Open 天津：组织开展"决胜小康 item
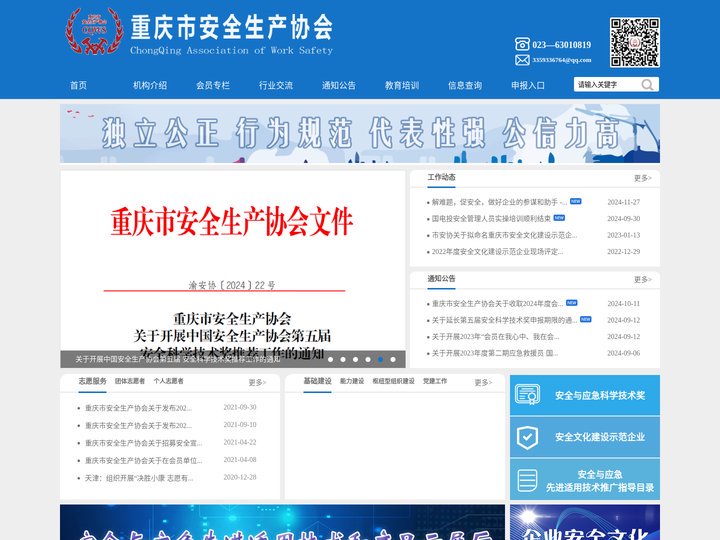 tap(139, 478)
